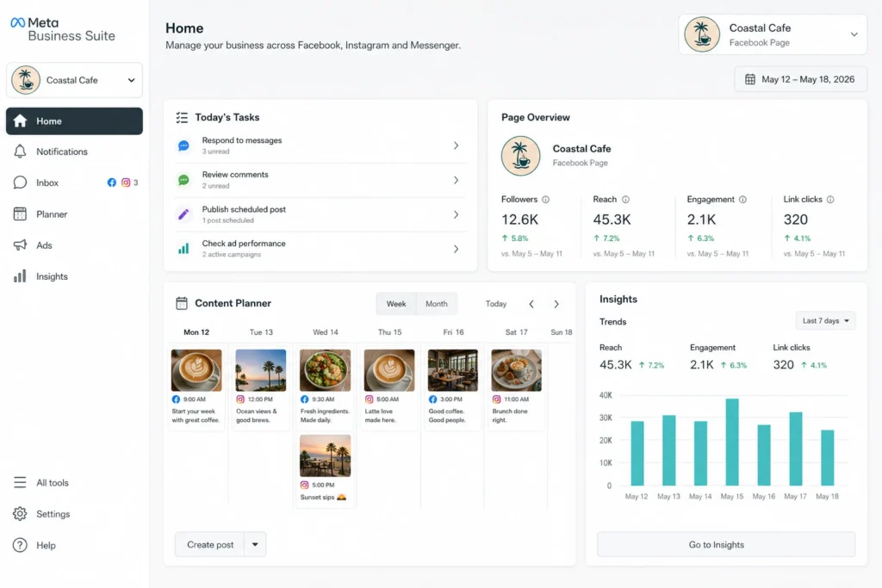Expand Coastal Cafe account dropdown in sidebar
The width and height of the screenshot is (882, 588).
click(x=74, y=80)
